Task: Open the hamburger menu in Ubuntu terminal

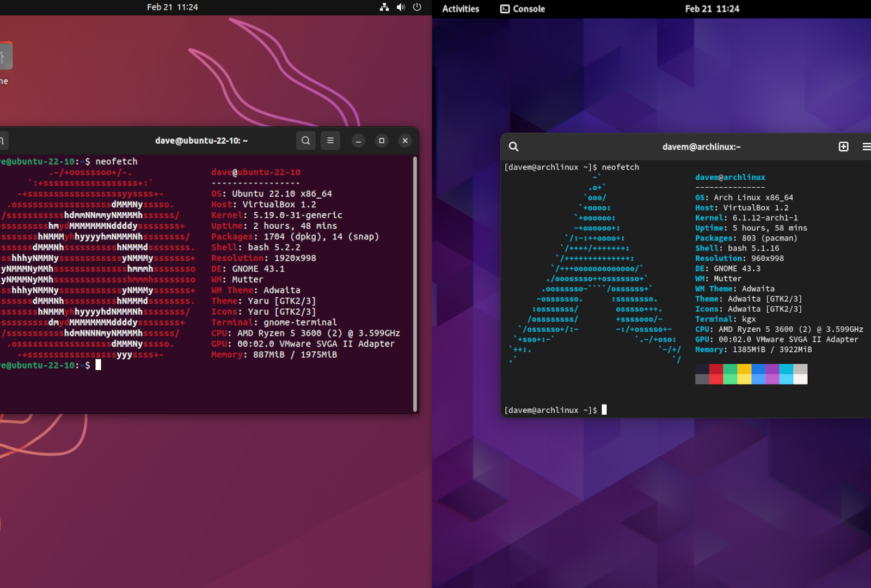Action: pyautogui.click(x=330, y=140)
